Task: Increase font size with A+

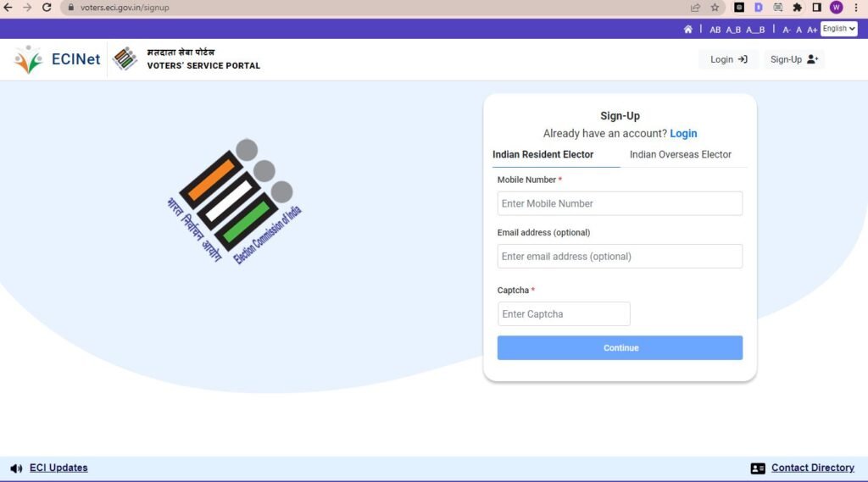Action: coord(812,30)
